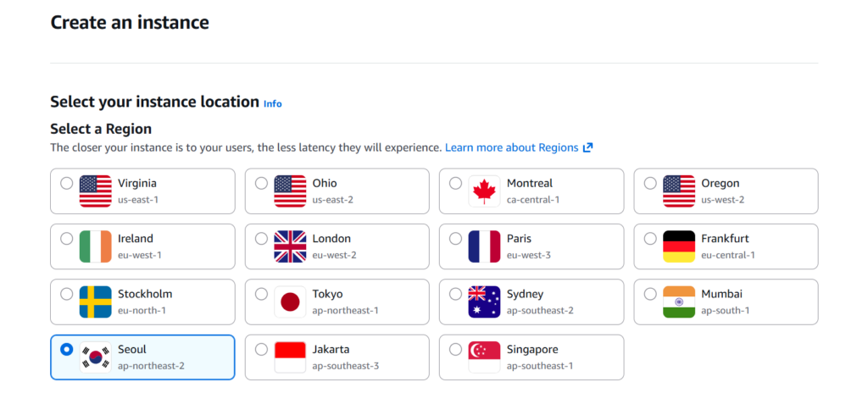
Task: Click the Canadian flag icon for Montreal
Action: [x=485, y=191]
